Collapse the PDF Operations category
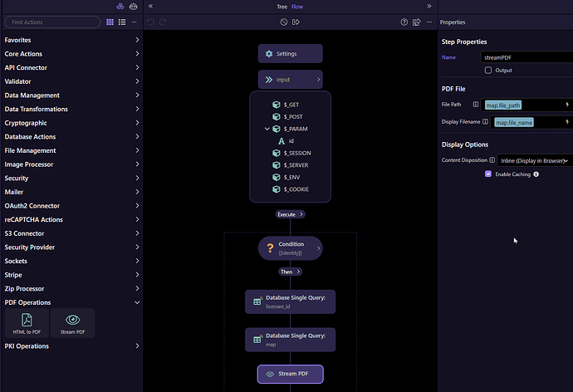This screenshot has height=392, width=573. pyautogui.click(x=137, y=302)
